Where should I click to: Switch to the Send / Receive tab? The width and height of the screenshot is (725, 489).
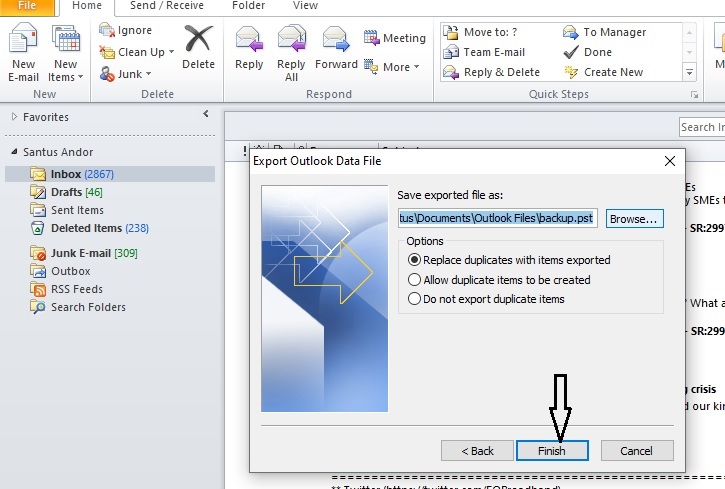[x=167, y=6]
